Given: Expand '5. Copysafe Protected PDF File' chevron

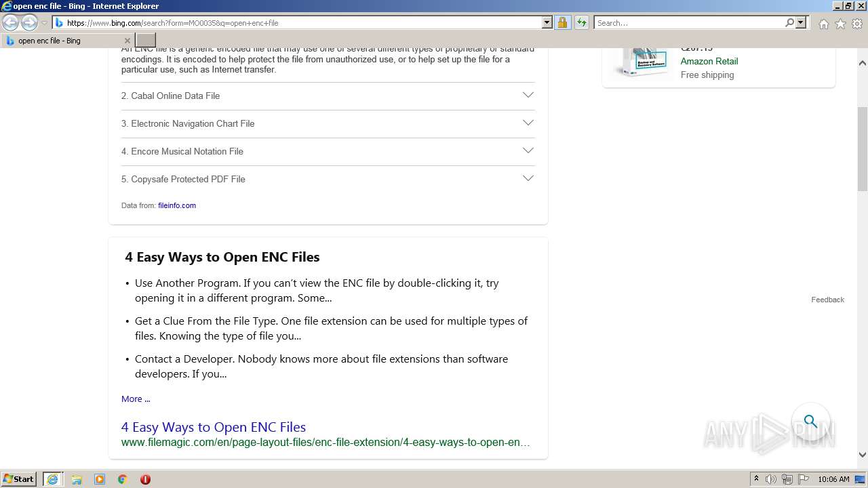Looking at the screenshot, I should pos(528,178).
